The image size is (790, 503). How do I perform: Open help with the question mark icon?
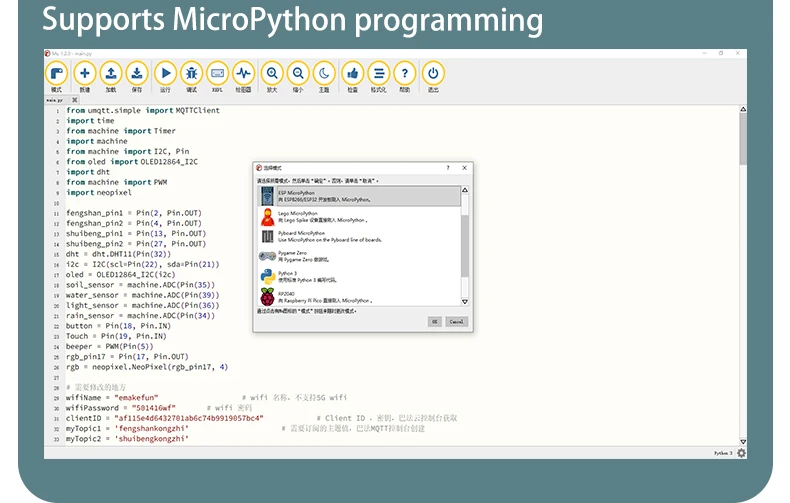(405, 74)
